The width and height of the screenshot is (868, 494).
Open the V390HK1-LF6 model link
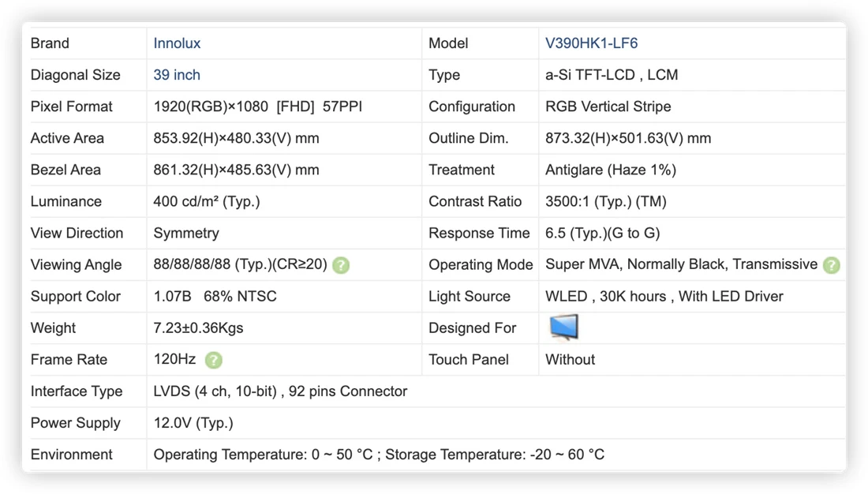point(591,43)
